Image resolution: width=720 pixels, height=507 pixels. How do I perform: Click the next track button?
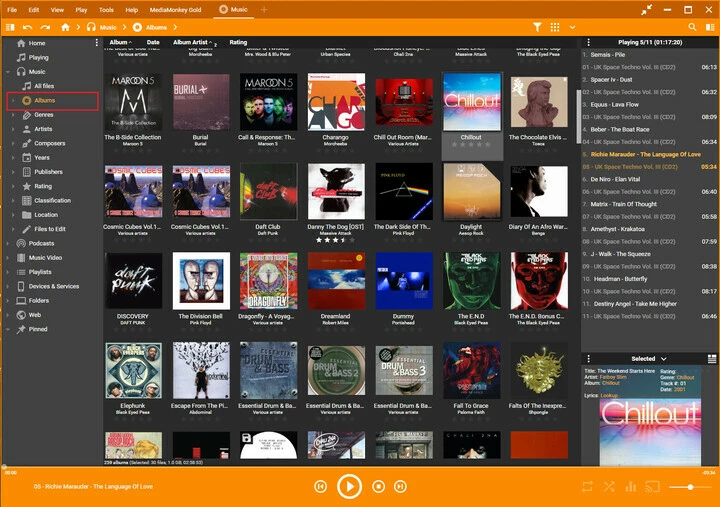click(400, 486)
